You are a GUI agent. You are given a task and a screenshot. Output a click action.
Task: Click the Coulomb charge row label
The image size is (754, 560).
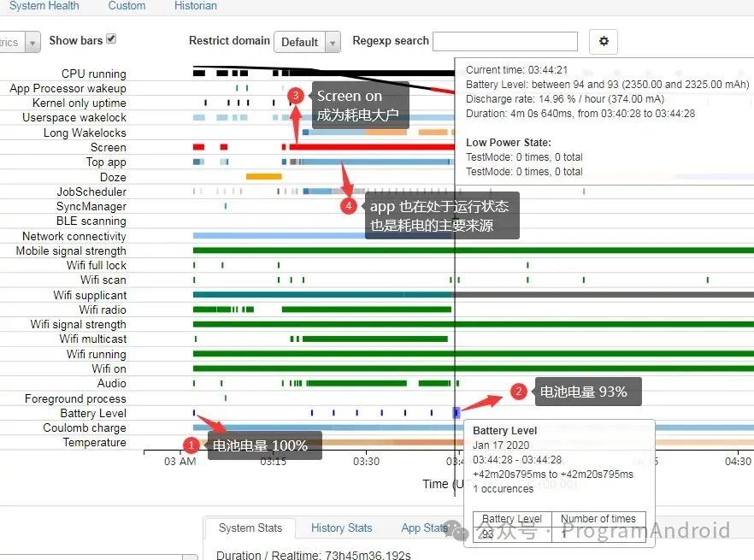click(x=94, y=427)
